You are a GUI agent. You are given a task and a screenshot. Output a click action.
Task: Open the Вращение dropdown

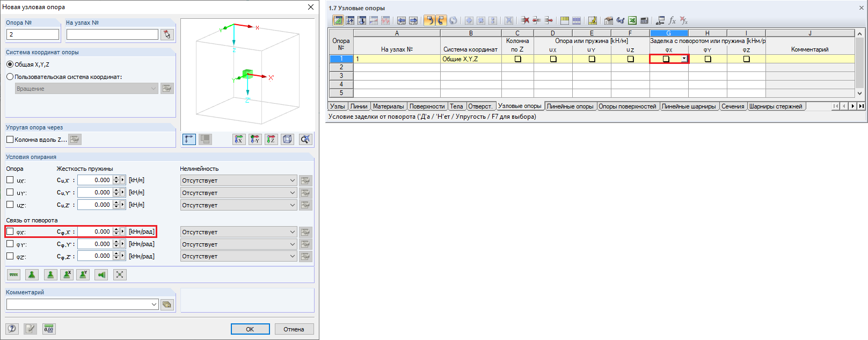coord(86,89)
